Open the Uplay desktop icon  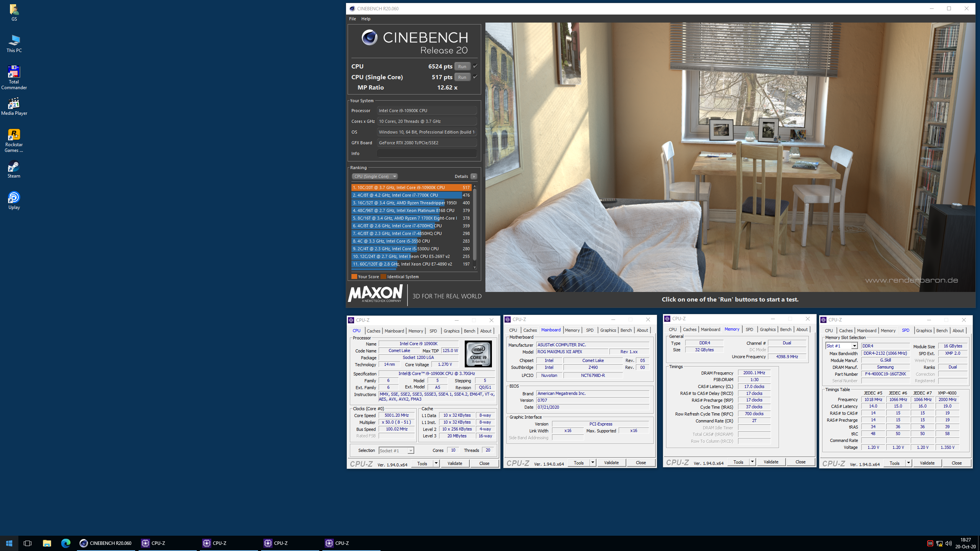(x=14, y=201)
